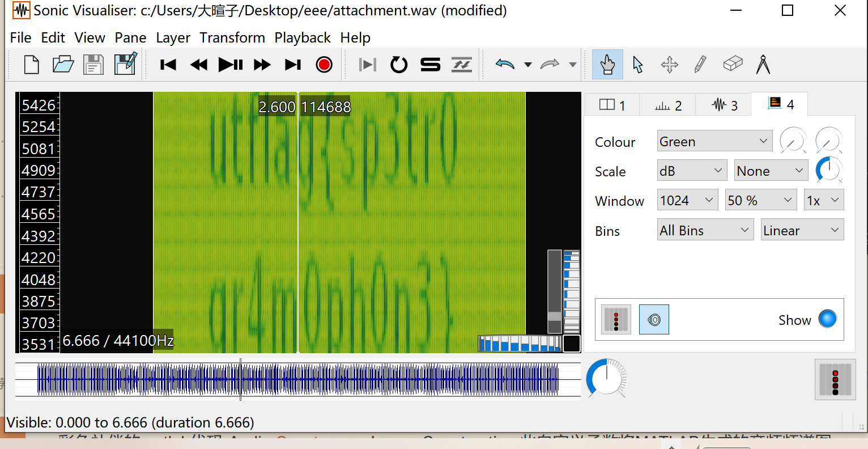Image resolution: width=868 pixels, height=449 pixels.
Task: Save the session with the floppy disk icon
Action: point(93,65)
